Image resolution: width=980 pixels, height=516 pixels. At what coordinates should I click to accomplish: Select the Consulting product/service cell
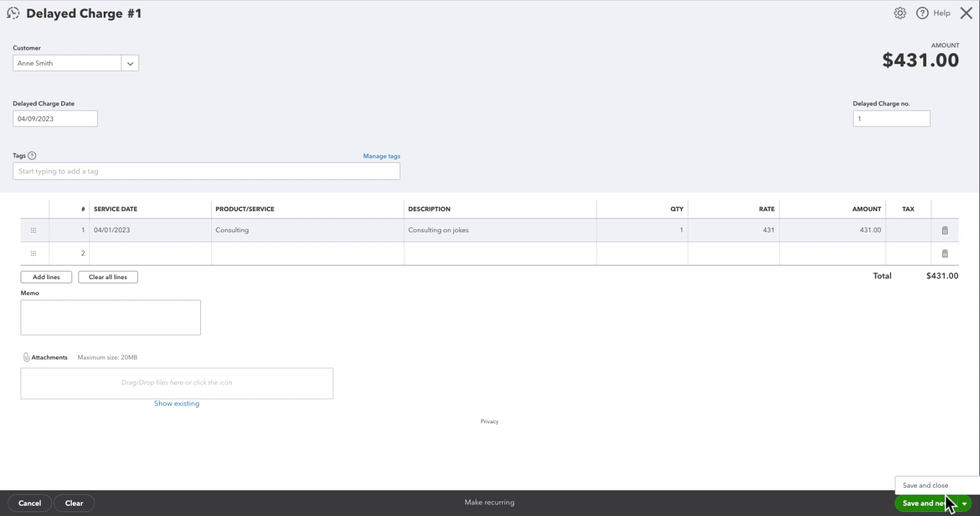(307, 230)
